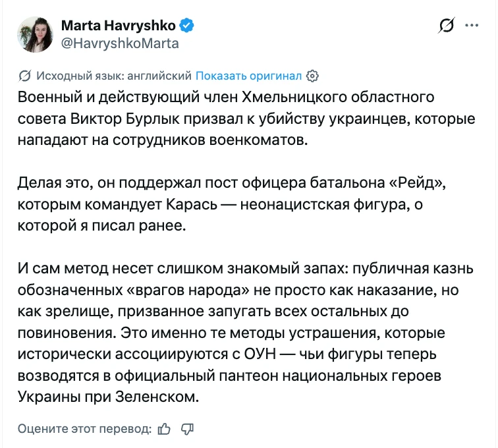The width and height of the screenshot is (498, 448).
Task: Rate the translation with thumbs up
Action: [164, 429]
